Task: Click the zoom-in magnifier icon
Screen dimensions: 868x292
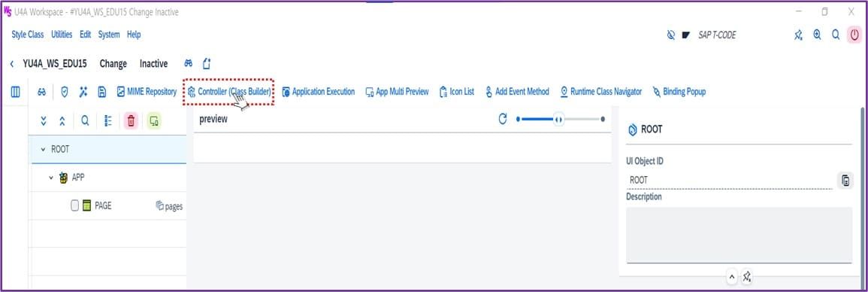Action: (817, 35)
